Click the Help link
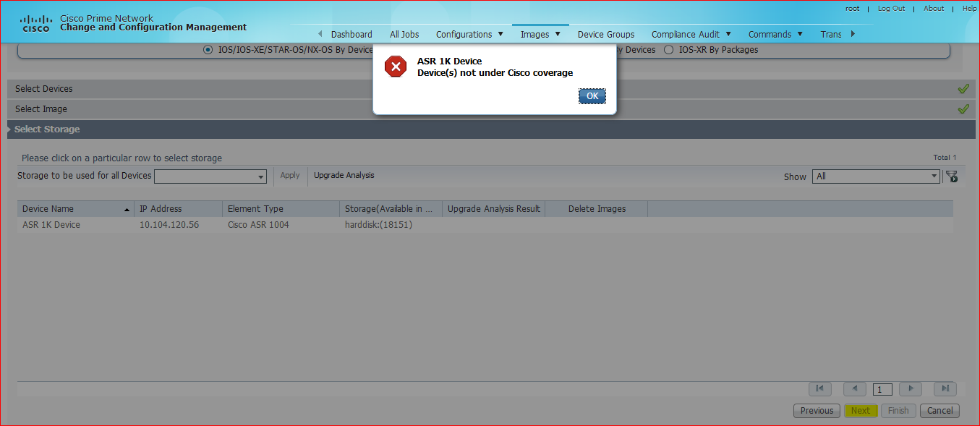Screen dimensions: 980x426 click(969, 9)
